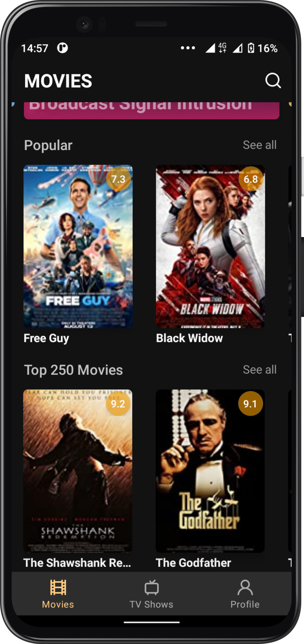Select The Godfather title text
Image resolution: width=304 pixels, height=644 pixels.
tap(193, 563)
